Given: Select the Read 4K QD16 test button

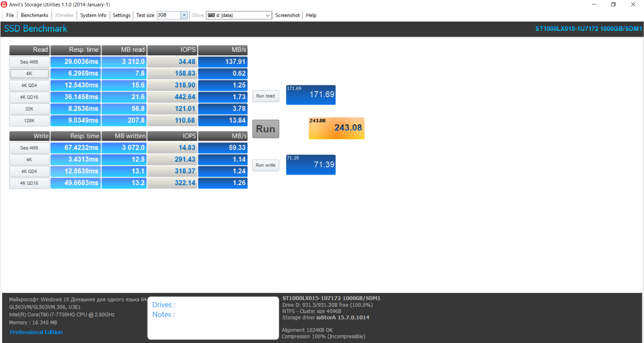Looking at the screenshot, I should point(30,97).
